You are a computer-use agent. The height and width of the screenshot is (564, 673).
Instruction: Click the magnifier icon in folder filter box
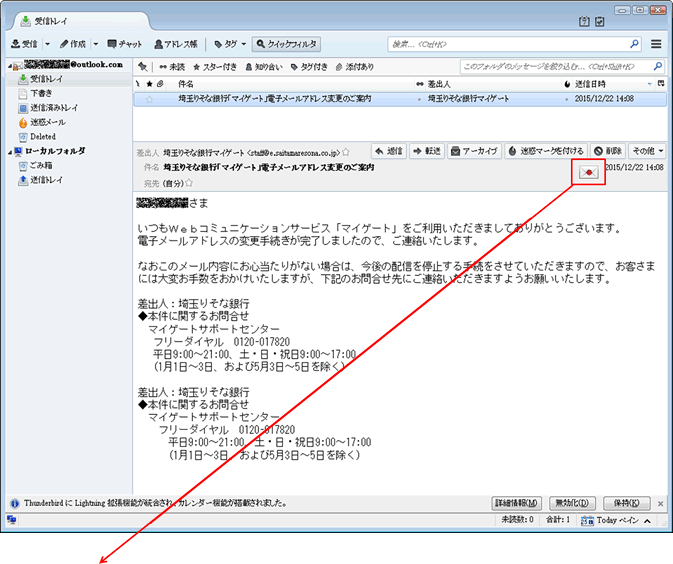[x=658, y=67]
